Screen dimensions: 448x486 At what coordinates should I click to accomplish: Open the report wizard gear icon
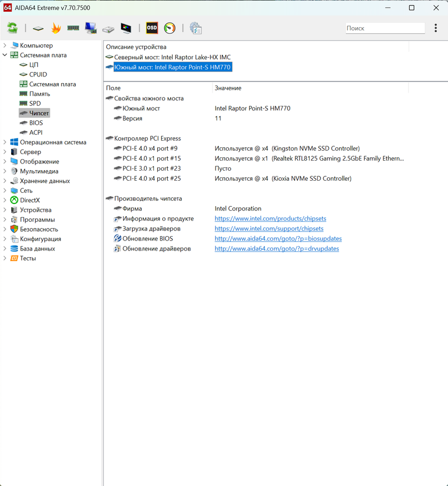coord(195,28)
